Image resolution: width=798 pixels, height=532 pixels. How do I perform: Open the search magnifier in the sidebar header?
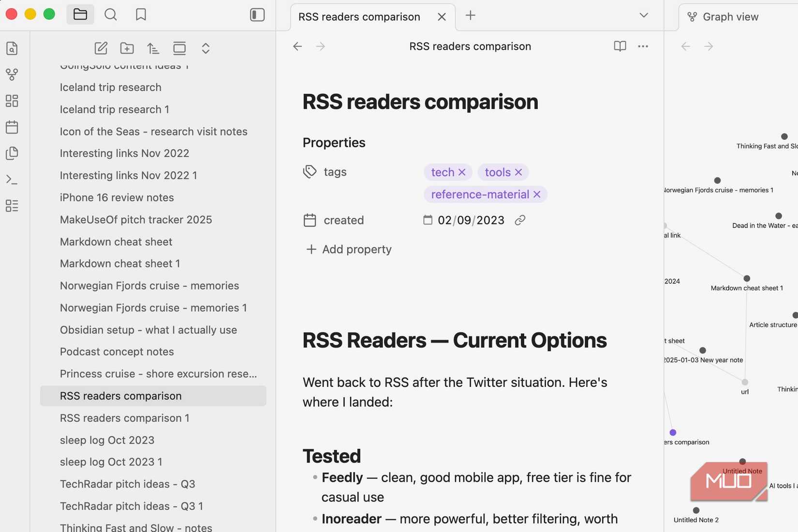pyautogui.click(x=111, y=15)
